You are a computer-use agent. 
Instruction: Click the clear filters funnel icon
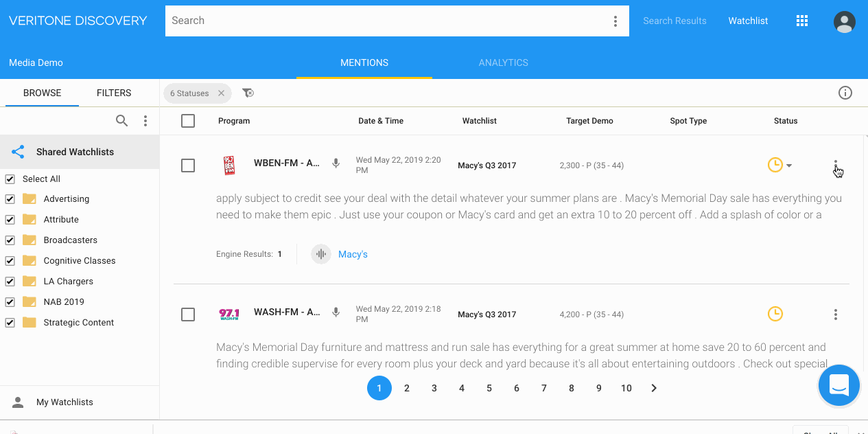[248, 93]
